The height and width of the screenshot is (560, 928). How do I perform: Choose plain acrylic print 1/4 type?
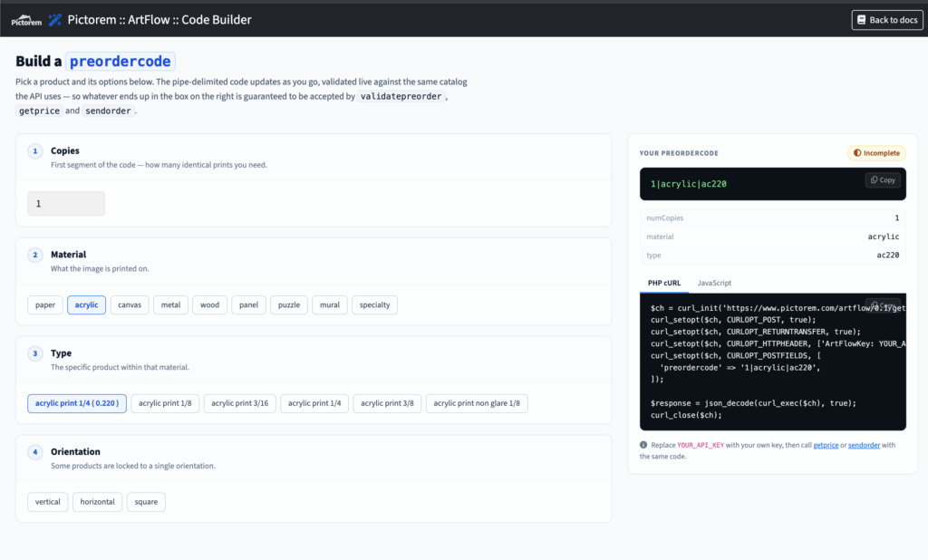coord(314,403)
